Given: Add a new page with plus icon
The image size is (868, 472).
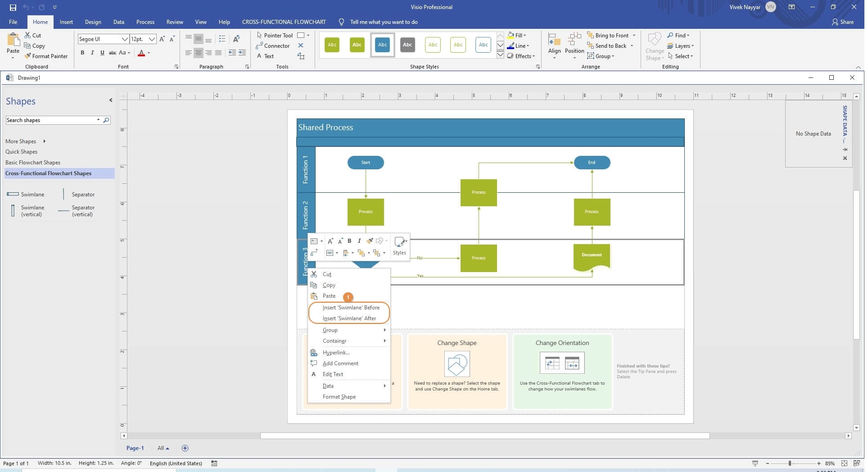Looking at the screenshot, I should click(x=185, y=448).
